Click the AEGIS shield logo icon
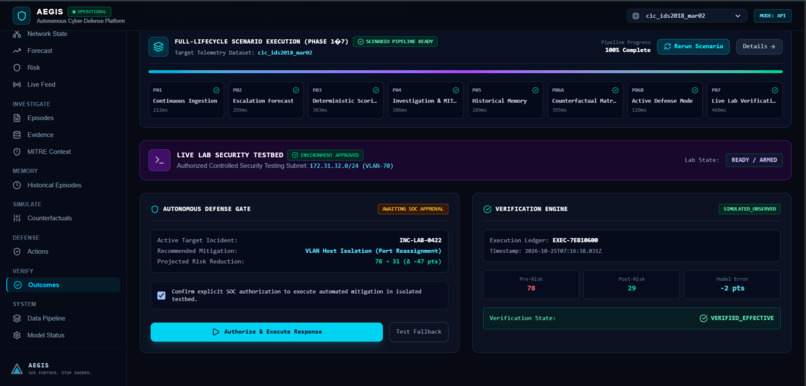This screenshot has height=386, width=806. [x=22, y=15]
